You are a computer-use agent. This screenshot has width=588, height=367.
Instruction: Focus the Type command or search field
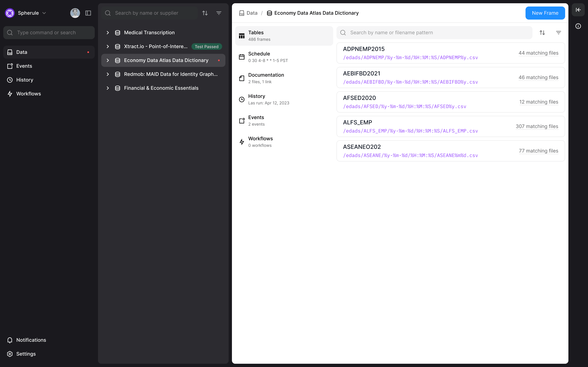49,33
